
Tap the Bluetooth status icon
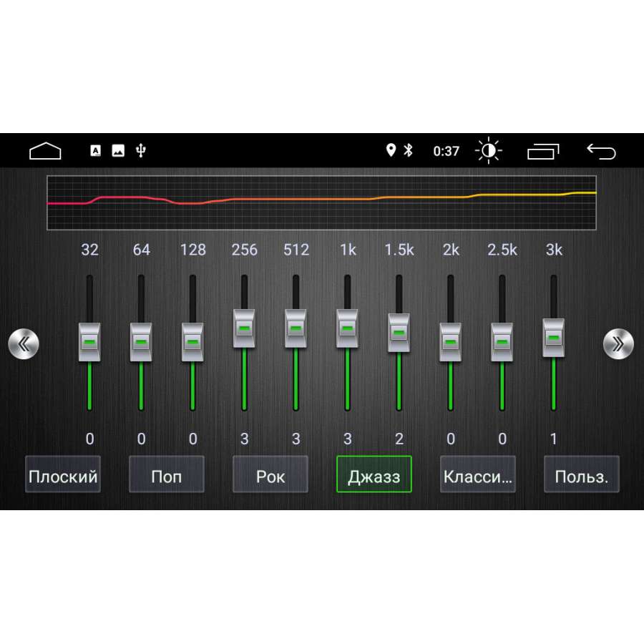[409, 150]
